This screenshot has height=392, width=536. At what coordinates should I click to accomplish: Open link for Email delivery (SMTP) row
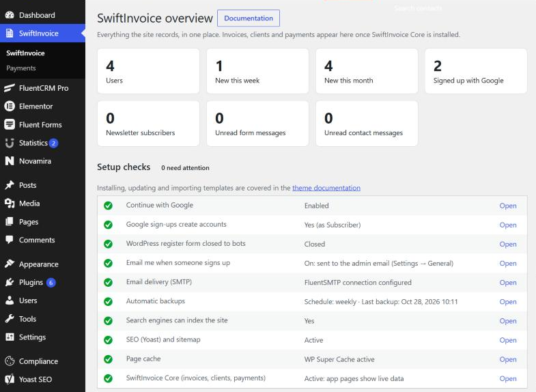pyautogui.click(x=507, y=283)
